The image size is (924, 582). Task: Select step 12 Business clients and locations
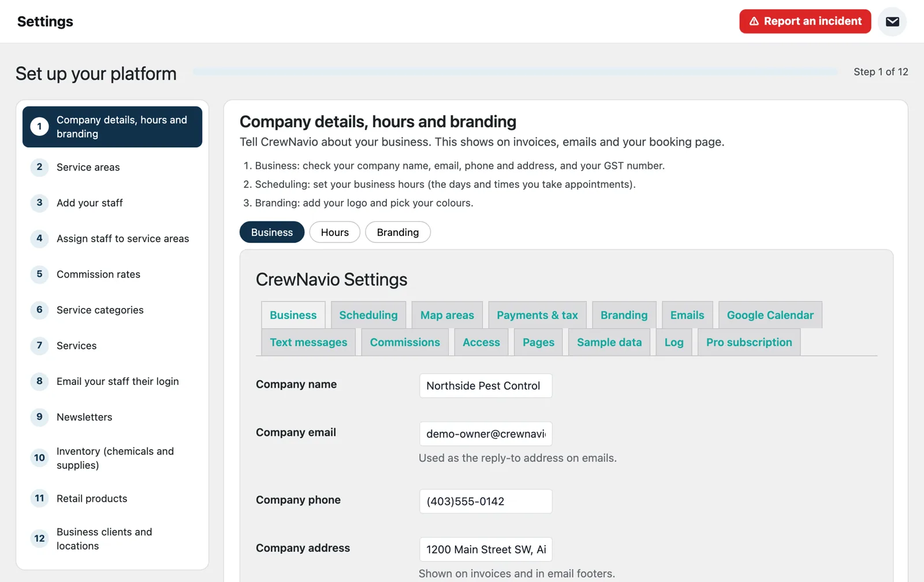click(112, 539)
